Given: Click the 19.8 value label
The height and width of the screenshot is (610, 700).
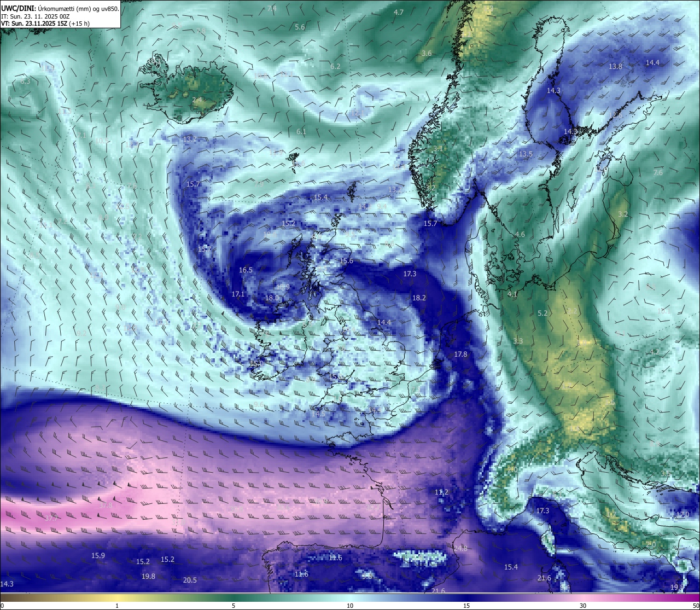Looking at the screenshot, I should 148,576.
